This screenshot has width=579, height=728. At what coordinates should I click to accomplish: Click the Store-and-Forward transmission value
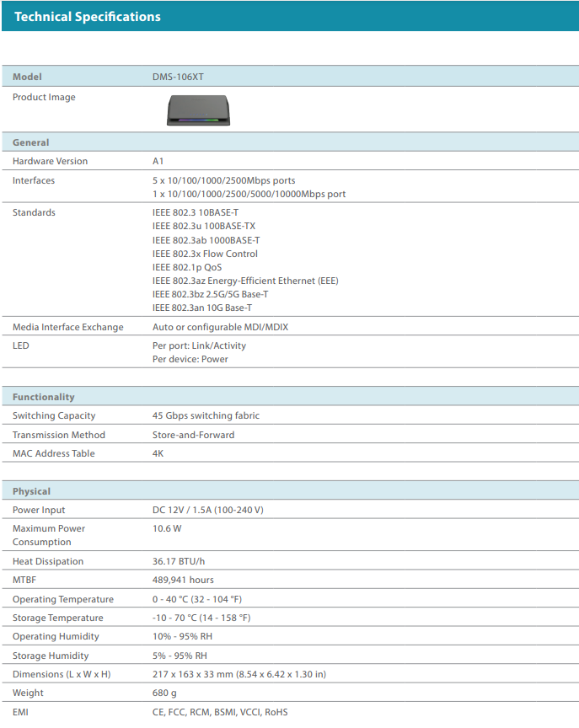coord(193,435)
